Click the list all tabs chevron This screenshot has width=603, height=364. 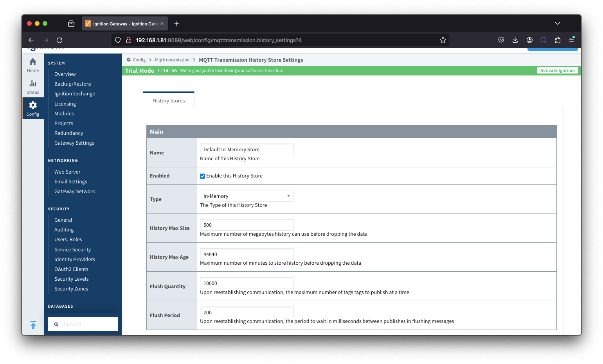click(x=558, y=23)
